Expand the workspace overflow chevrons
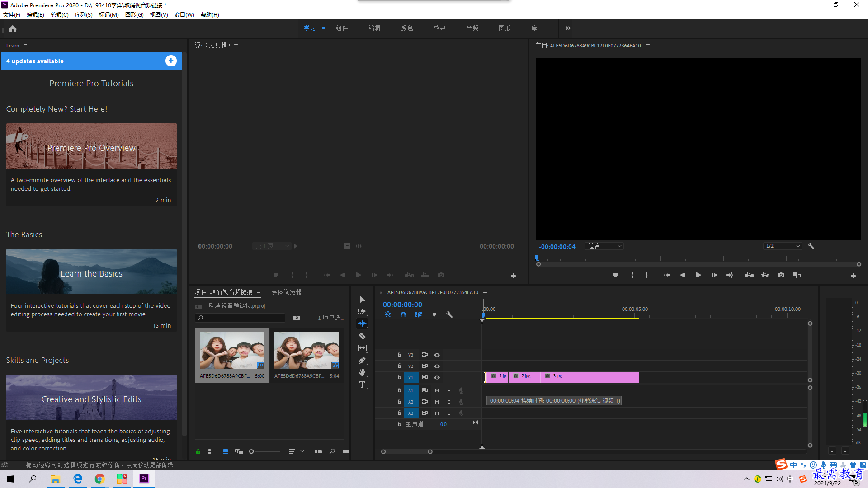Image resolution: width=868 pixels, height=488 pixels. tap(568, 28)
